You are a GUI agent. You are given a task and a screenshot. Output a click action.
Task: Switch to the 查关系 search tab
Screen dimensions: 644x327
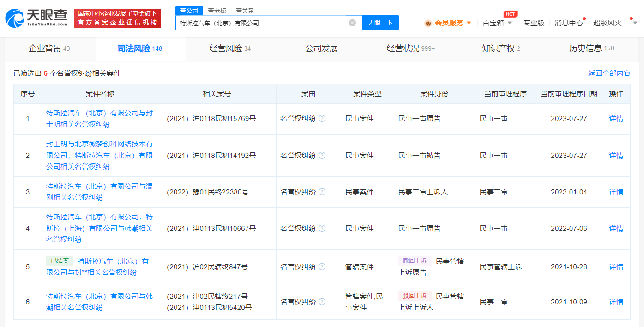pos(245,11)
